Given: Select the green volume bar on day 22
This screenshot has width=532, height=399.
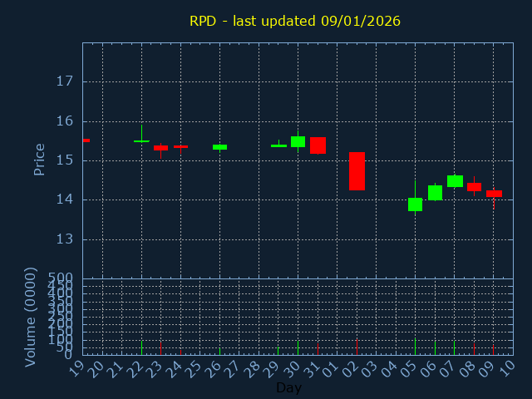Looking at the screenshot, I should (141, 347).
